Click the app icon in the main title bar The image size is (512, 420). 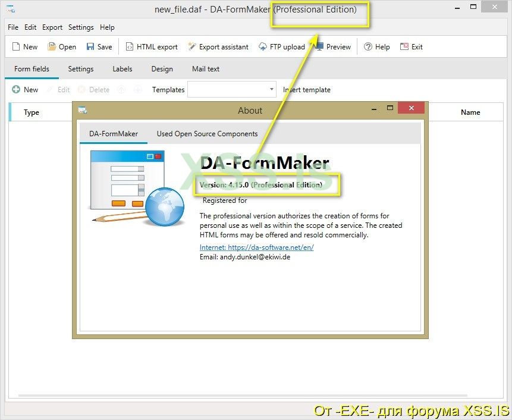(11, 9)
